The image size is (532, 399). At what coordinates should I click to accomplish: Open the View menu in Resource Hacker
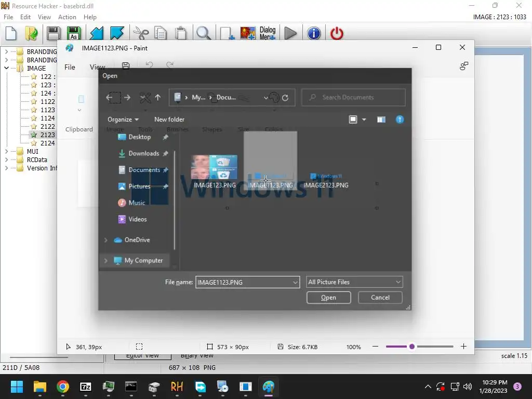point(44,17)
